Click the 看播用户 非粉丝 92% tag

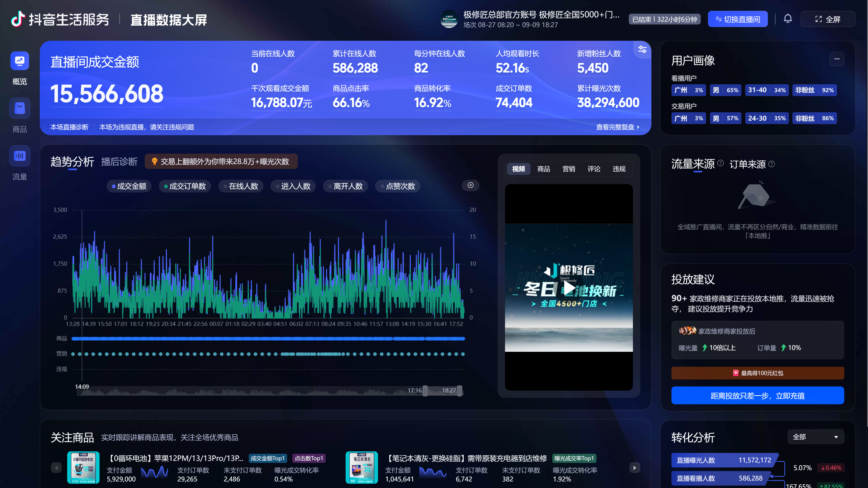point(814,90)
